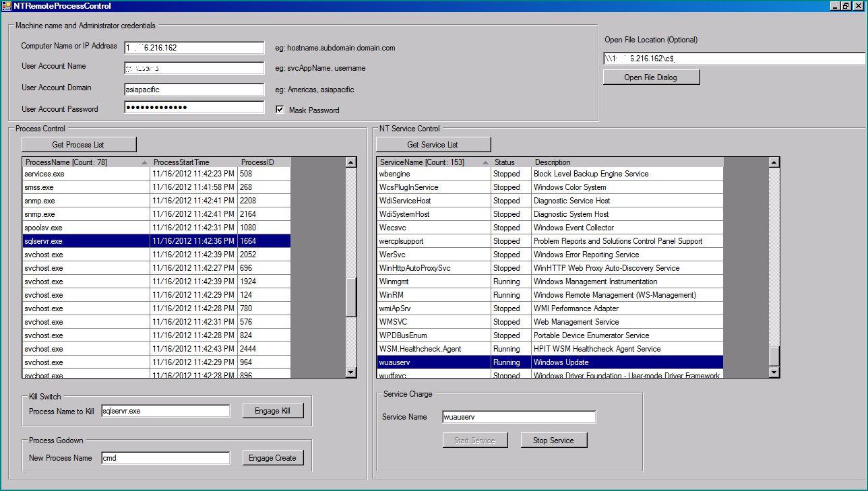The width and height of the screenshot is (868, 491).
Task: Select the WMSVC service row
Action: click(550, 322)
